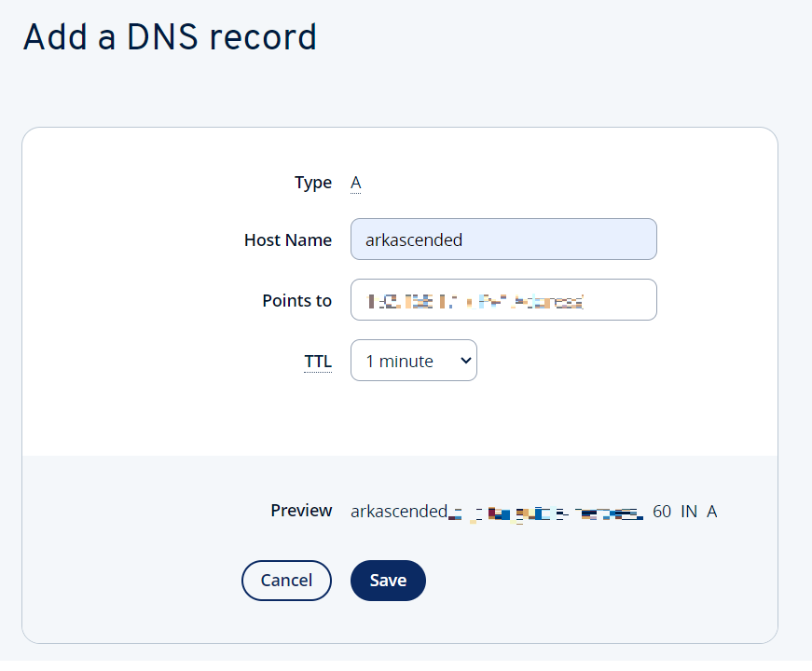812x671 pixels.
Task: Save the DNS record
Action: tap(388, 581)
